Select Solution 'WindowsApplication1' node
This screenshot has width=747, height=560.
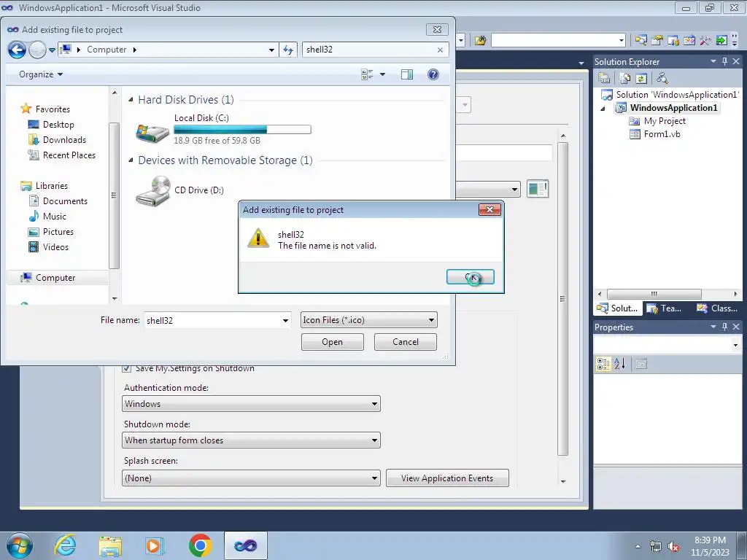pyautogui.click(x=670, y=94)
